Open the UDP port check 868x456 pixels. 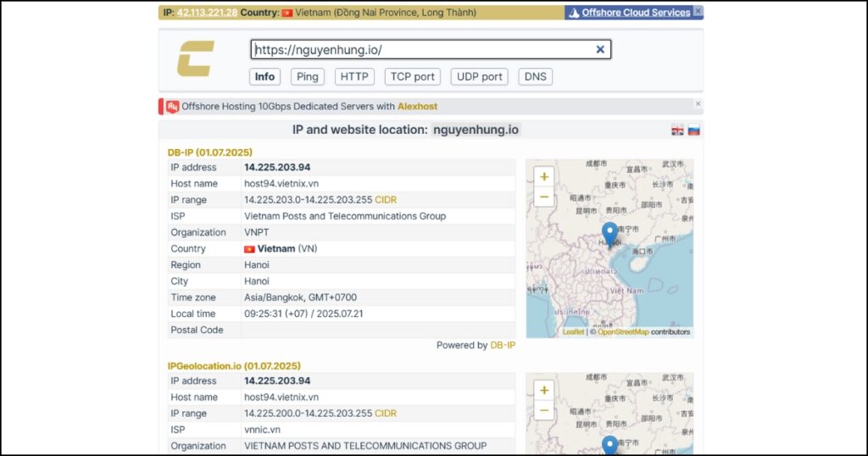click(480, 76)
